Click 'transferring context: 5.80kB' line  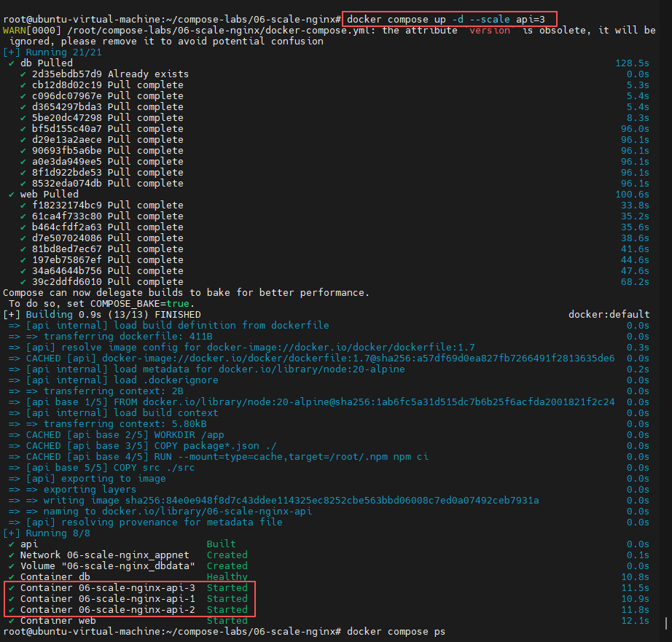(x=125, y=424)
